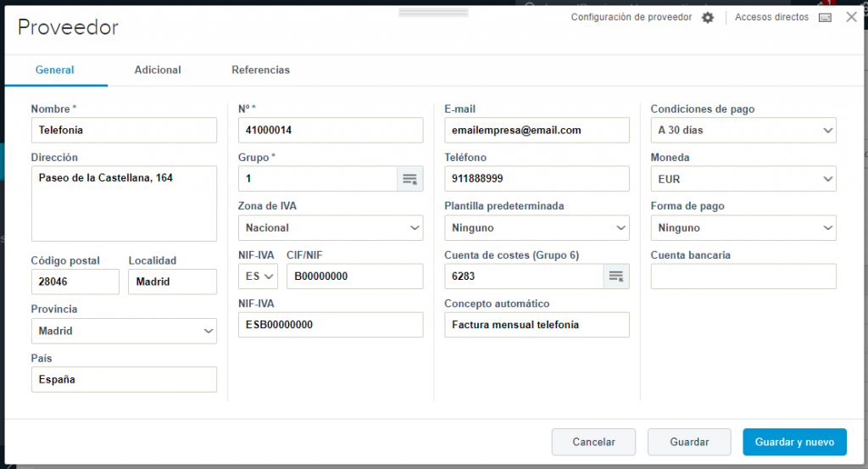Select the General tab

coord(55,70)
